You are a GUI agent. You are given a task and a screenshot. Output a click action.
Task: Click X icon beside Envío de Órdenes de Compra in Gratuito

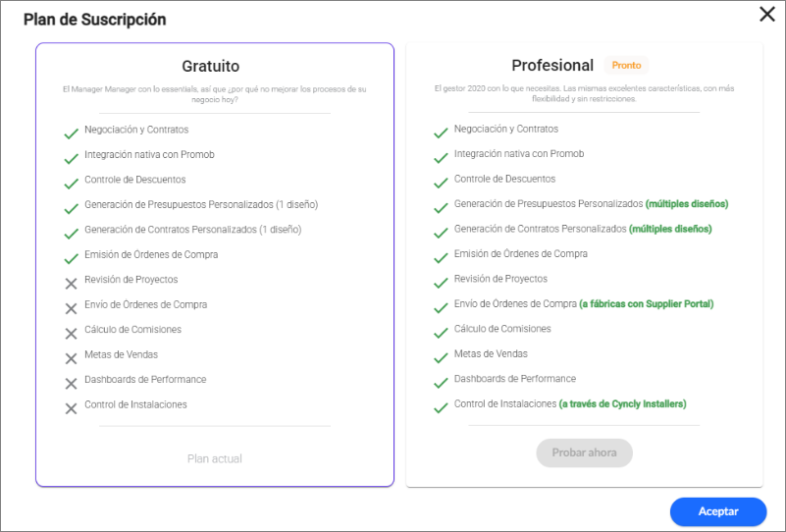(72, 308)
